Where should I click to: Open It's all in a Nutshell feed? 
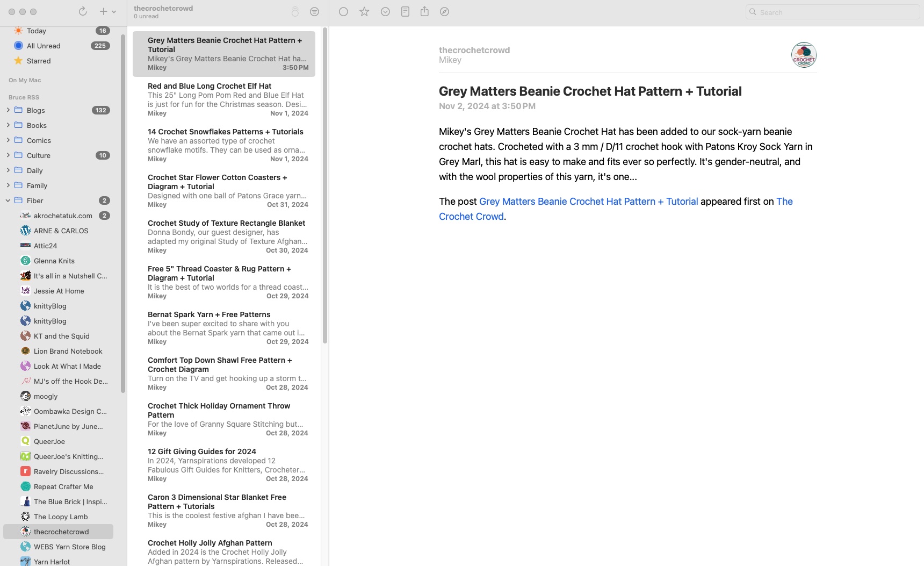pos(58,276)
